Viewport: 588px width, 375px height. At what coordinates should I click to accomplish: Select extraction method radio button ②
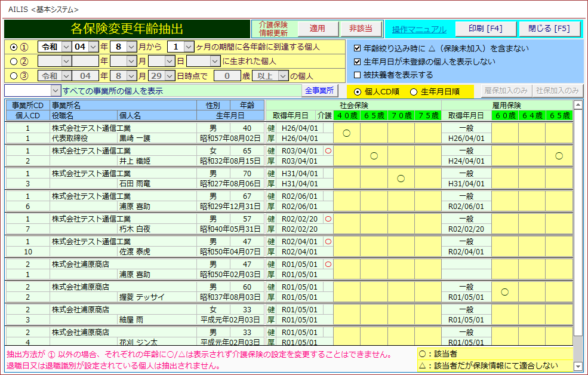(x=14, y=61)
